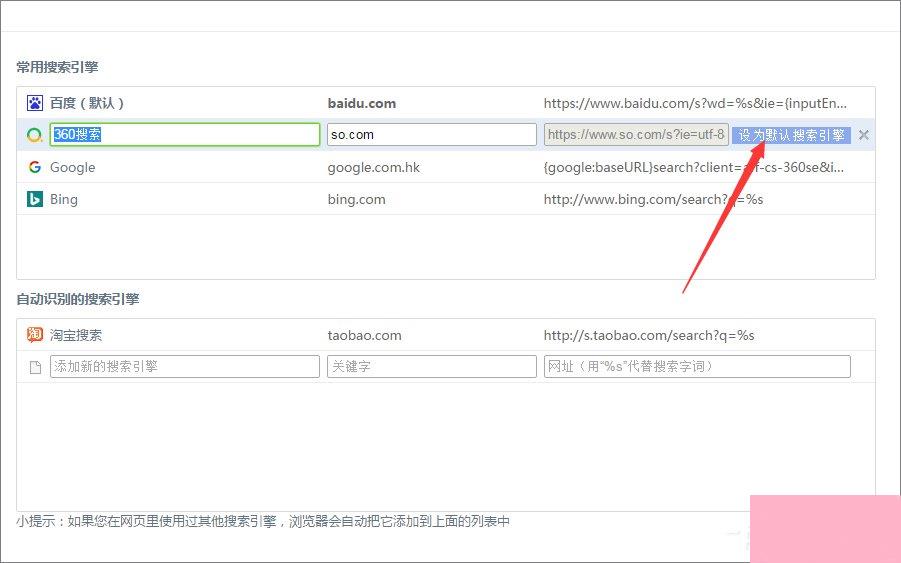901x563 pixels.
Task: Edit the 360搜索 name field
Action: [x=184, y=134]
